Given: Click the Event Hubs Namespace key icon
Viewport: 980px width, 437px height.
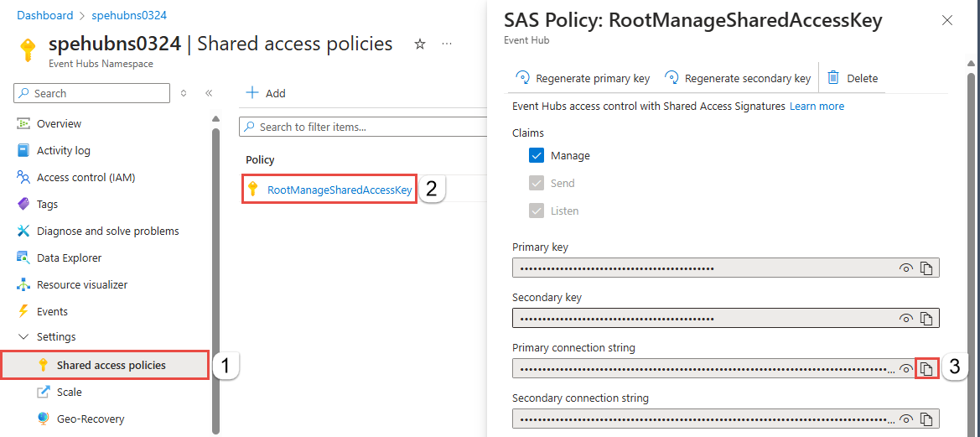Looking at the screenshot, I should click(x=28, y=49).
